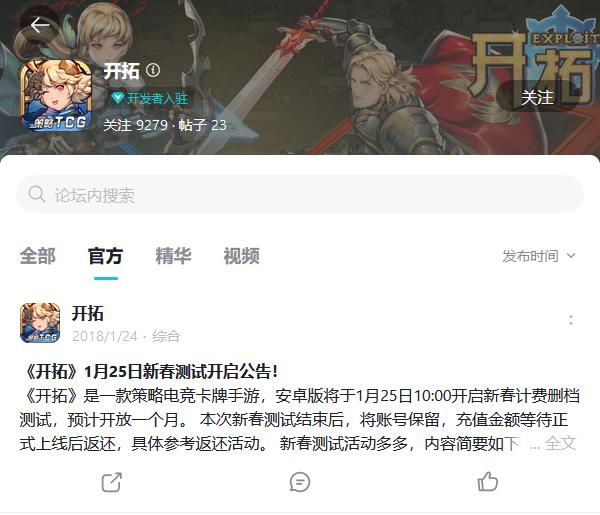Viewport: 600px width, 515px height.
Task: Go back using the arrow icon
Action: (40, 26)
